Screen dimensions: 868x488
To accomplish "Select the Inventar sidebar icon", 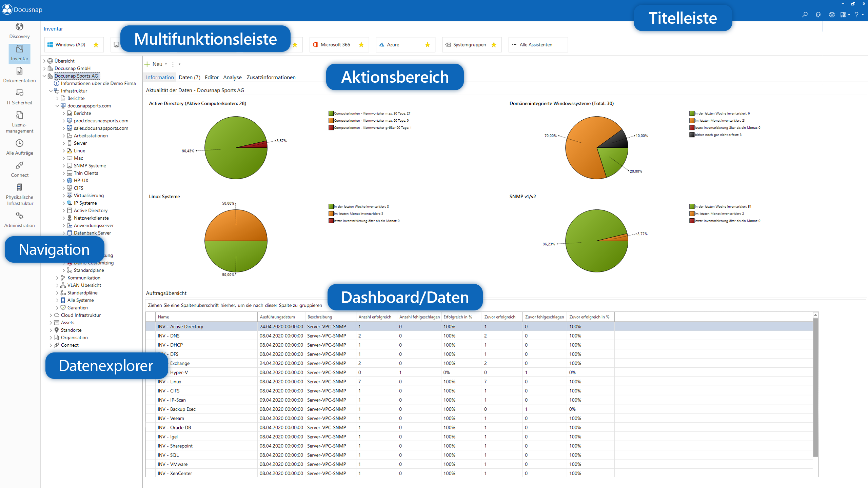I will (x=19, y=53).
